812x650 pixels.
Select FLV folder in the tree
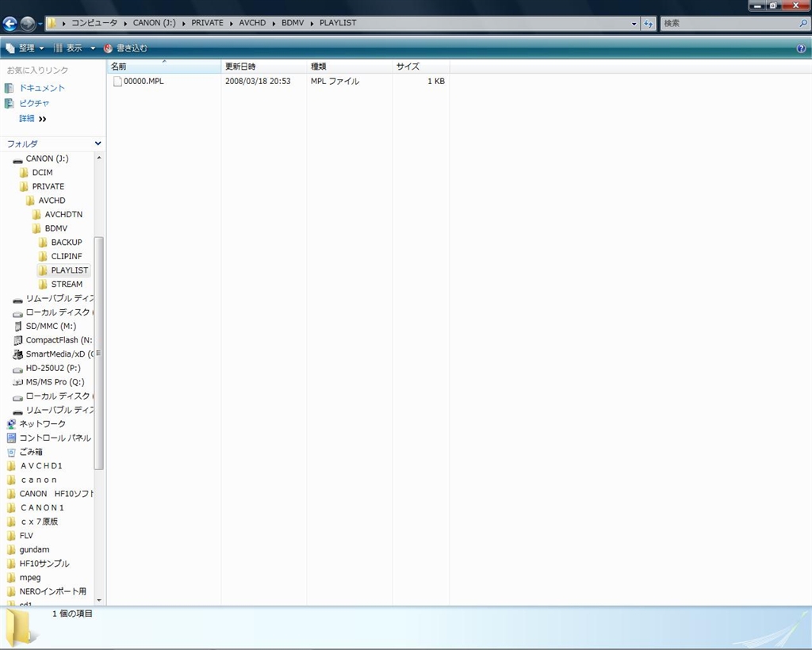(x=26, y=536)
